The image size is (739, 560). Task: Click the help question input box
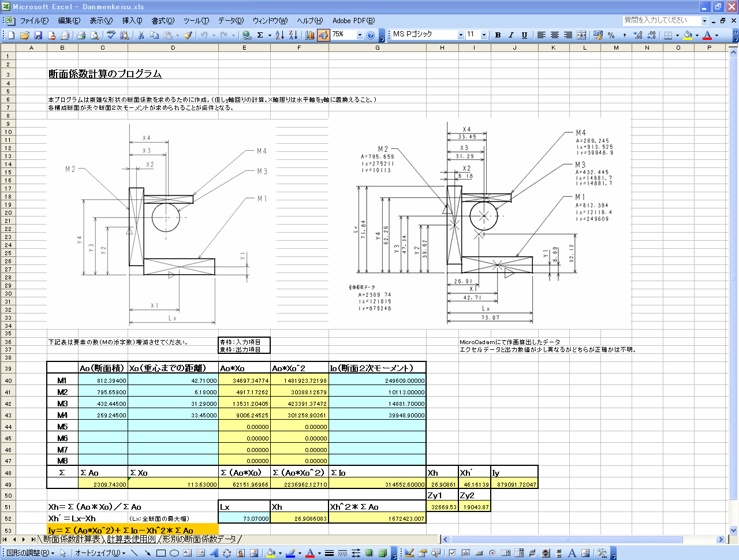pos(662,20)
